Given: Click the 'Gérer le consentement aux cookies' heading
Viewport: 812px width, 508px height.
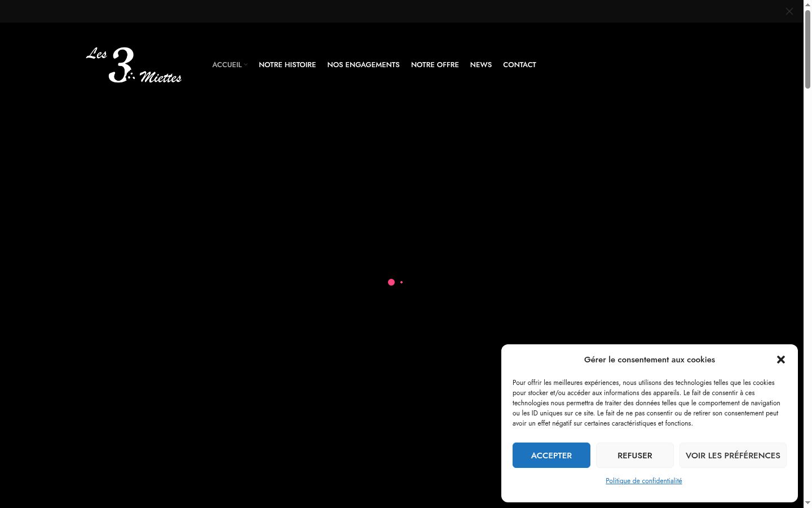Looking at the screenshot, I should (650, 360).
